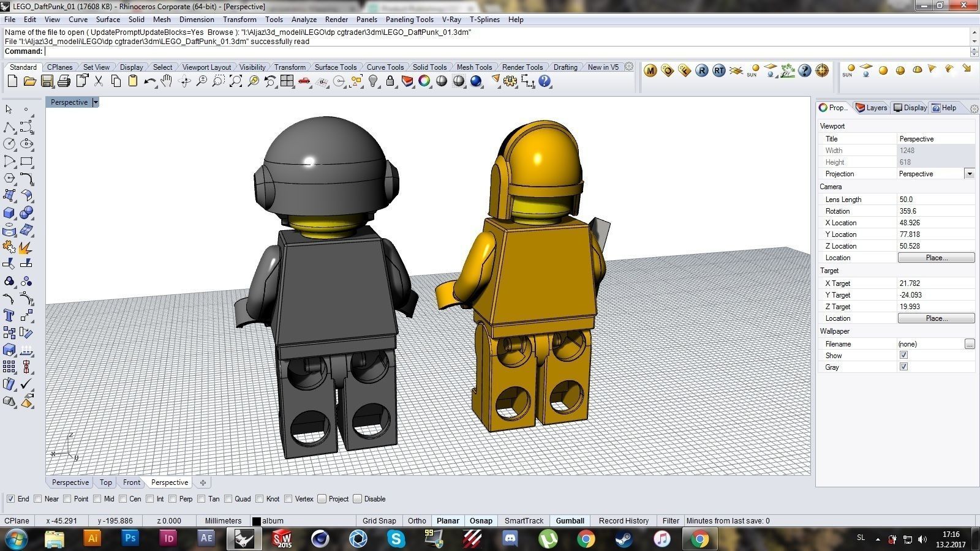Viewport: 980px width, 551px height.
Task: Open the Projection dropdown arrow
Action: click(x=970, y=174)
